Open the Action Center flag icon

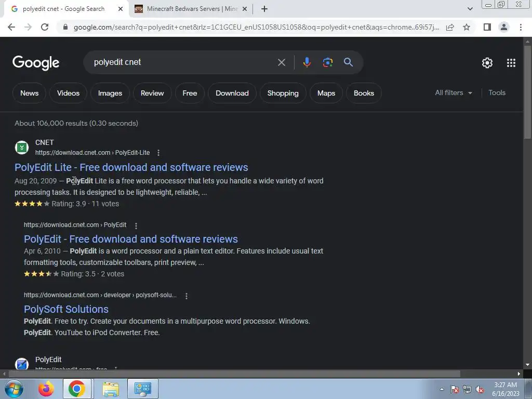(x=455, y=390)
